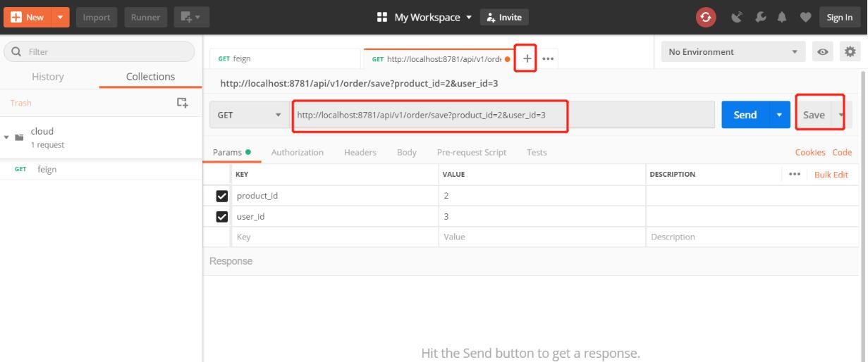Open the Headers tab
The width and height of the screenshot is (868, 362).
(360, 152)
